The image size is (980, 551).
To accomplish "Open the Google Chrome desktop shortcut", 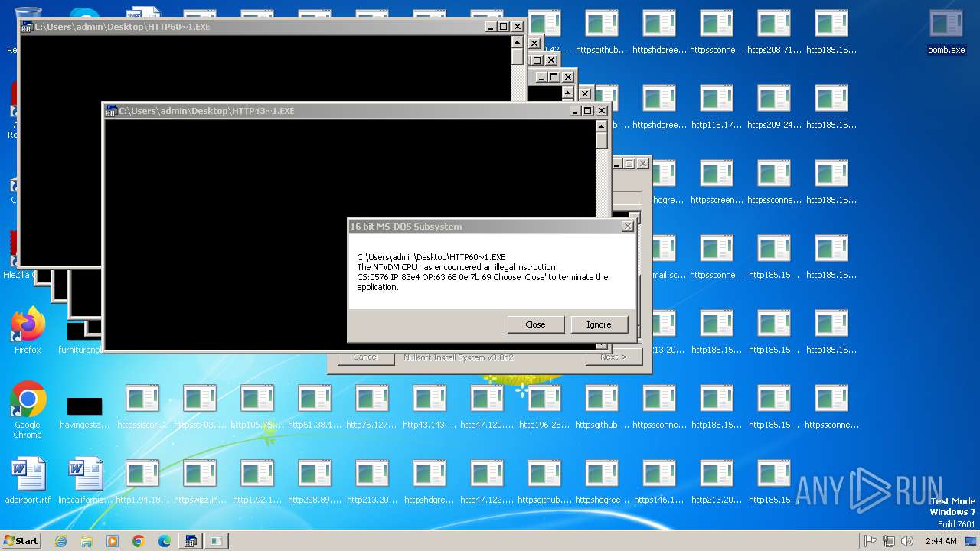I will 28,409.
